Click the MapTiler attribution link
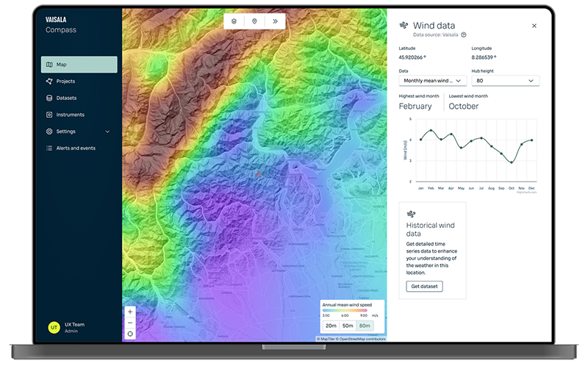588x366 pixels. click(326, 339)
